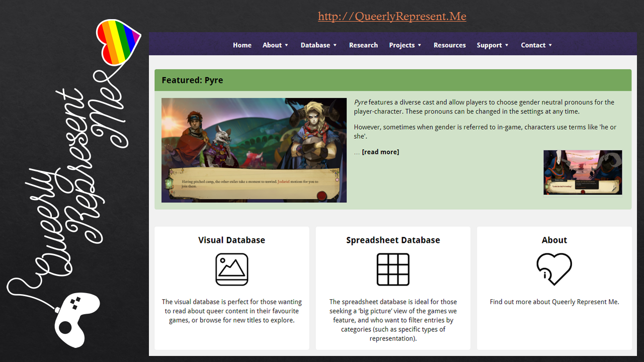Expand the Support dropdown arrow
Screen dimensions: 644x362
507,45
